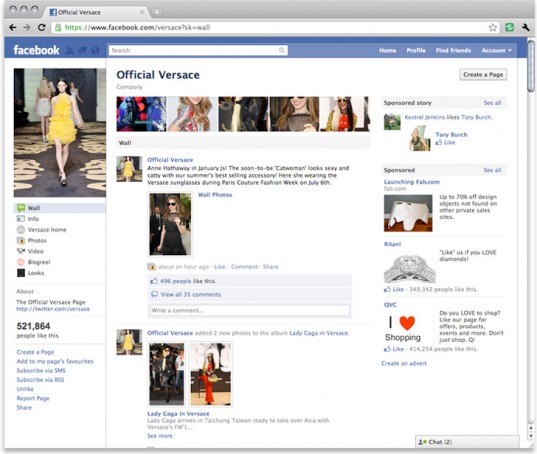The image size is (537, 454).
Task: Click the Wall icon in sidebar
Action: [21, 208]
